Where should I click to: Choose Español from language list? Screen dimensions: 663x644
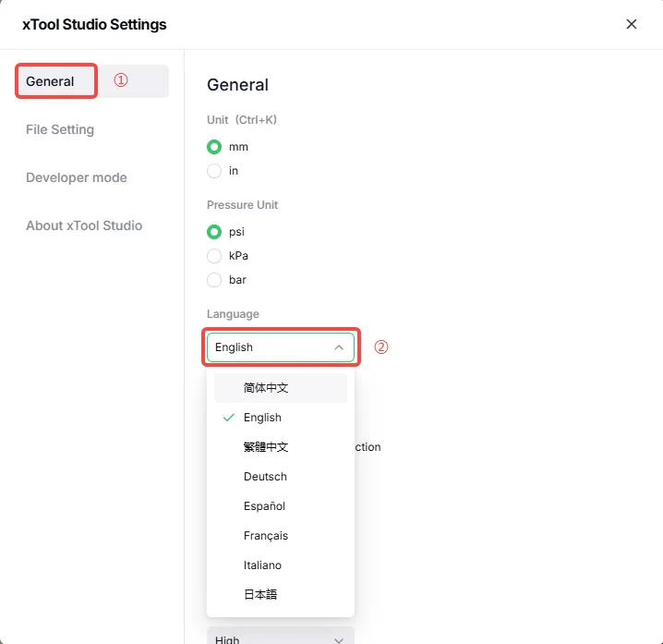(x=281, y=506)
